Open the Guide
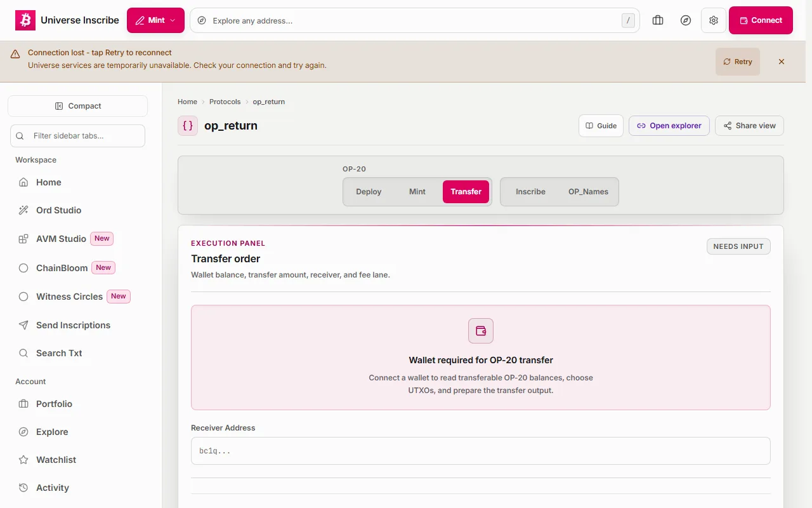 coord(601,126)
